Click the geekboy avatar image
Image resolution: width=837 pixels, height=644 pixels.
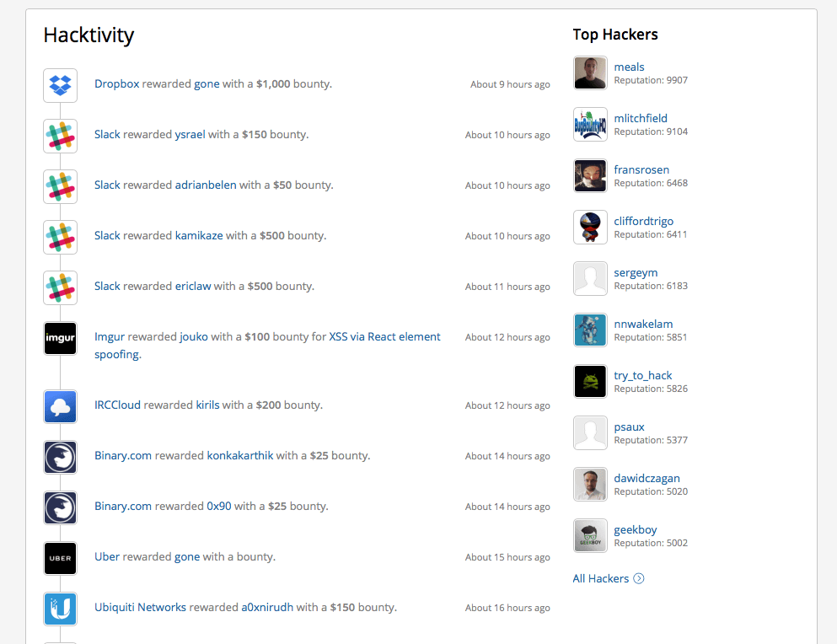590,535
